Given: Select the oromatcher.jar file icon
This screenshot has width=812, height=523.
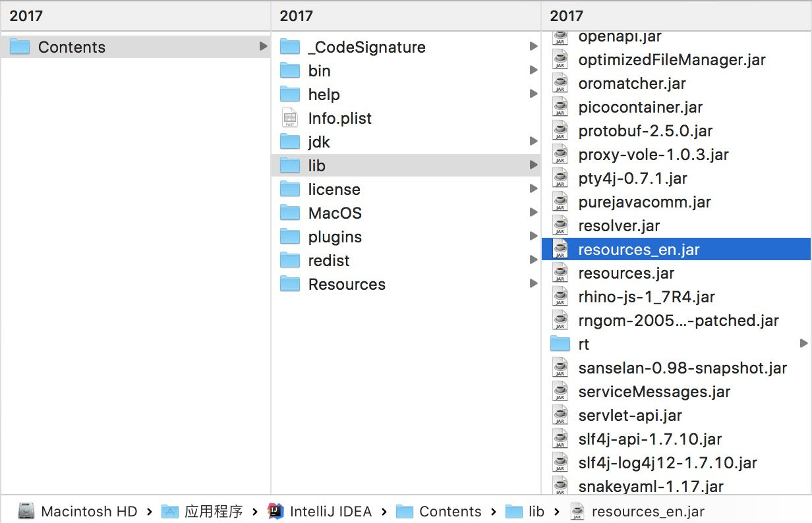Looking at the screenshot, I should [560, 83].
